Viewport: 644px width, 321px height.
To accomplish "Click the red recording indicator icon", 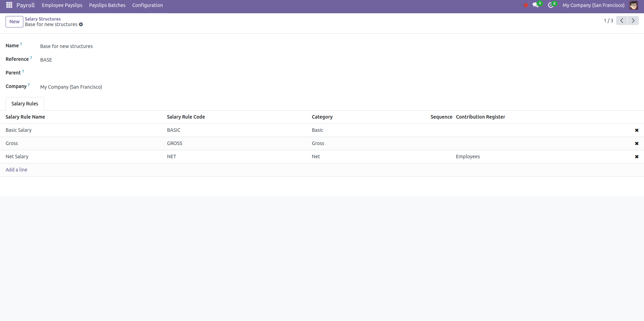I will (526, 5).
